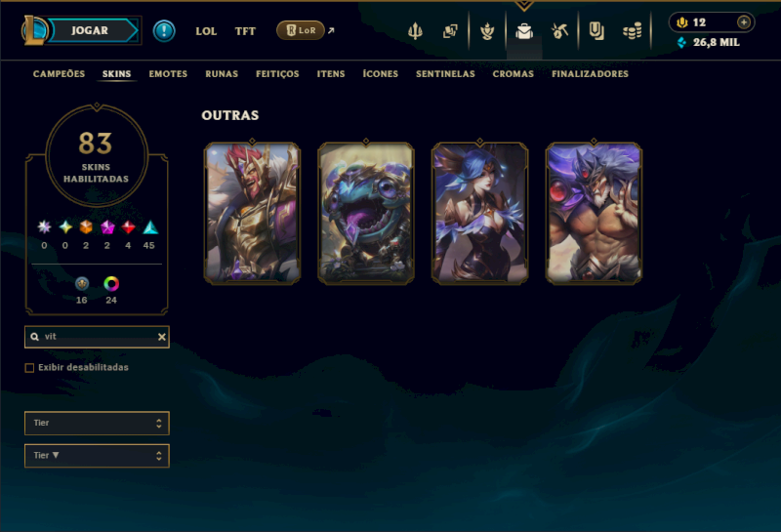The width and height of the screenshot is (781, 532).
Task: Open the Profile trident icon
Action: click(x=415, y=31)
